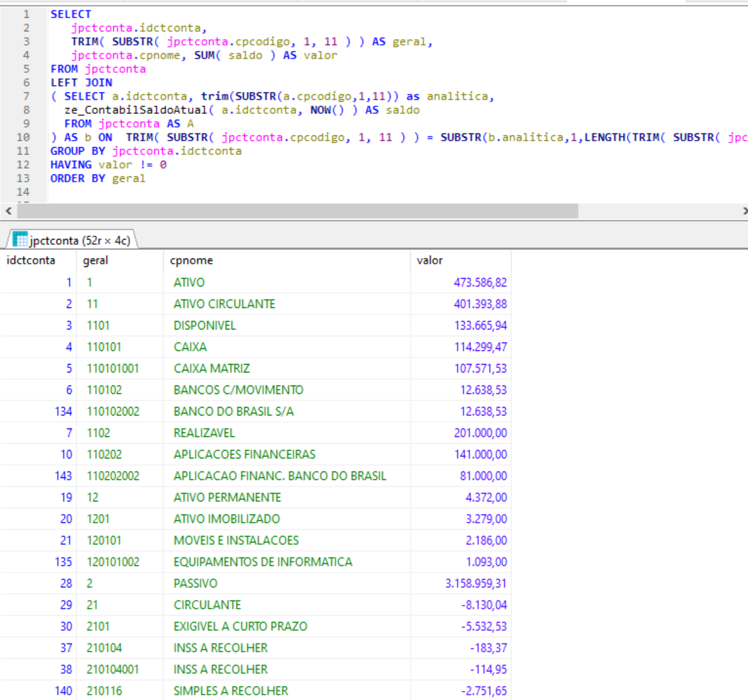Place cursor on the SELECT keyword in line 1

(x=70, y=14)
